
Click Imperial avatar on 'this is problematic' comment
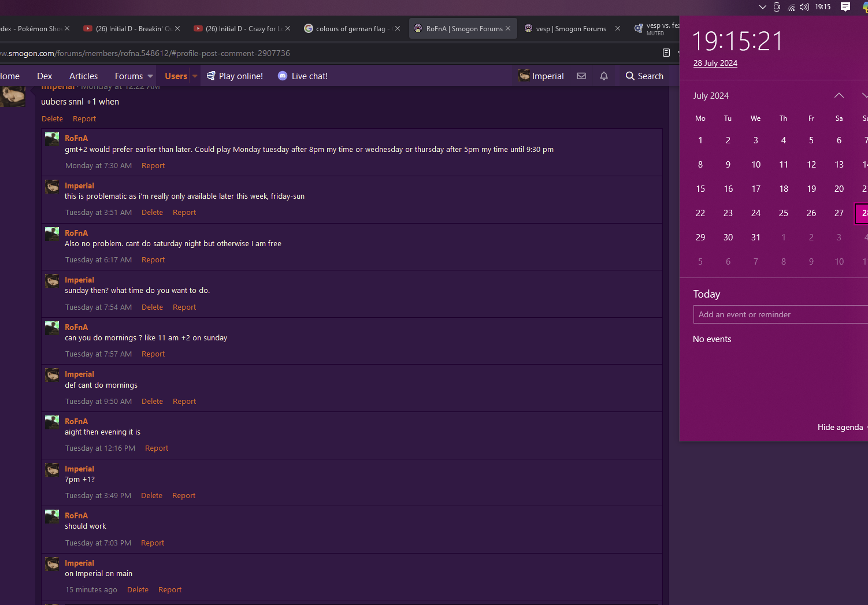point(53,187)
